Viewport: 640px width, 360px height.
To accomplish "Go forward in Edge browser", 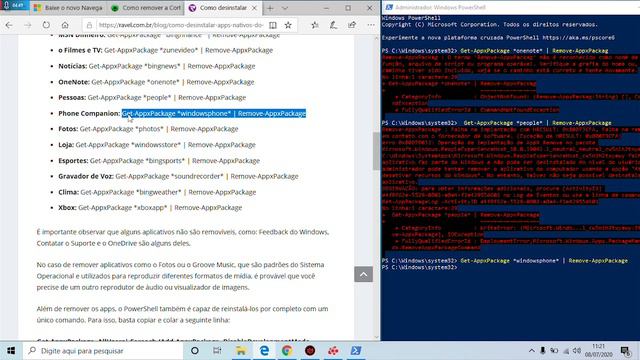I will click(27, 25).
